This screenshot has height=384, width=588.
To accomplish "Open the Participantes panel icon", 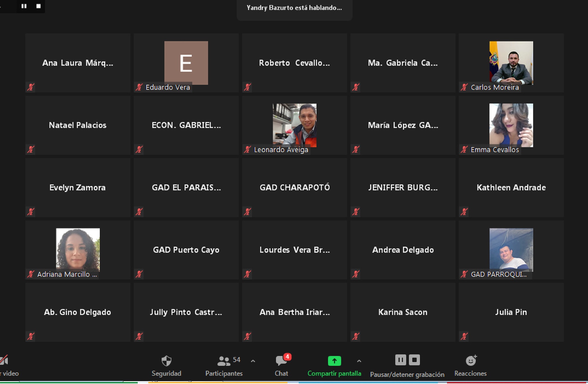I will 224,361.
